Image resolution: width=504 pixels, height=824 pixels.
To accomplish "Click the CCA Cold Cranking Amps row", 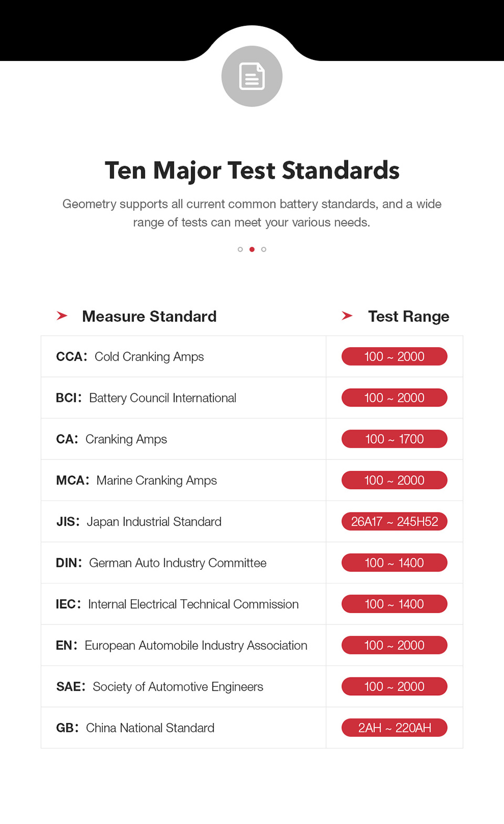I will (130, 357).
